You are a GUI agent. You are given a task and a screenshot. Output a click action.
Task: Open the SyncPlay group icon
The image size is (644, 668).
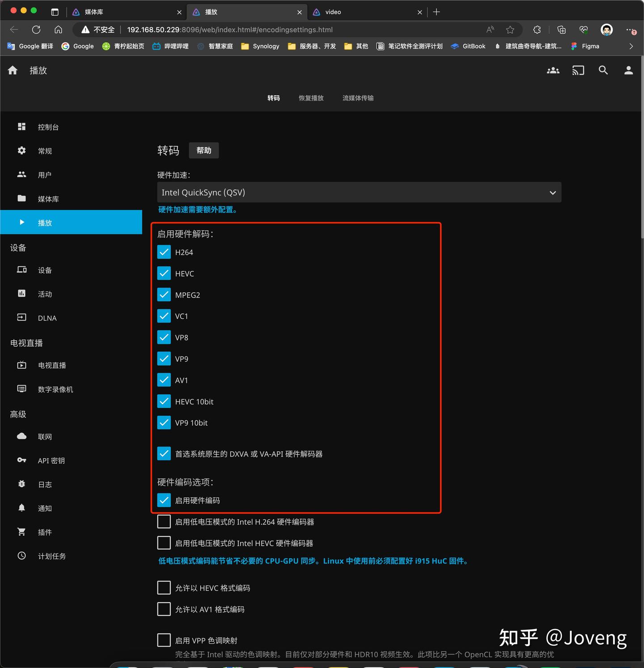pos(553,70)
